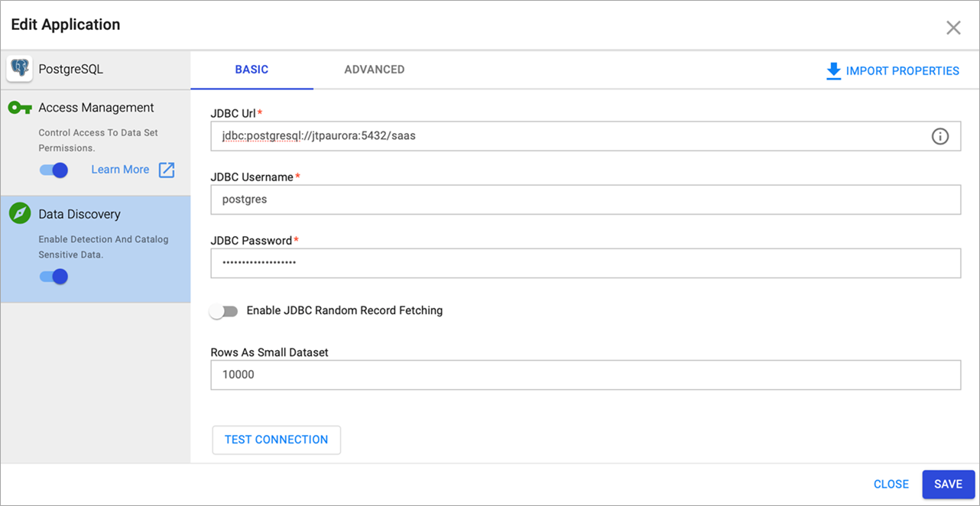The width and height of the screenshot is (980, 506).
Task: Select the BASIC tab
Action: (x=251, y=69)
